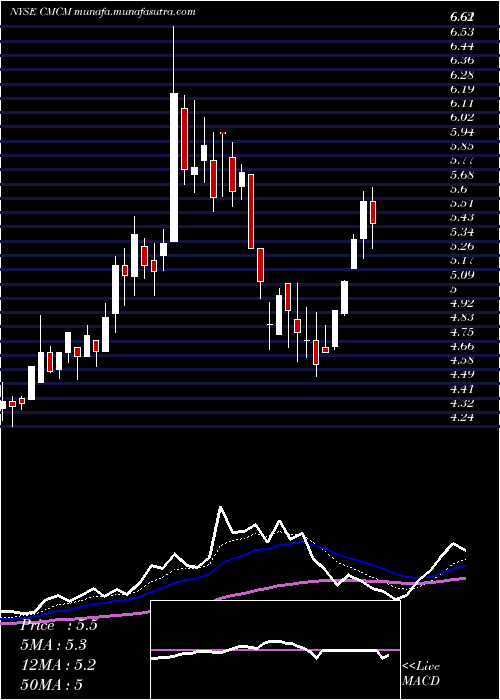
Task: Select the 5.09 price axis label
Action: tap(462, 275)
